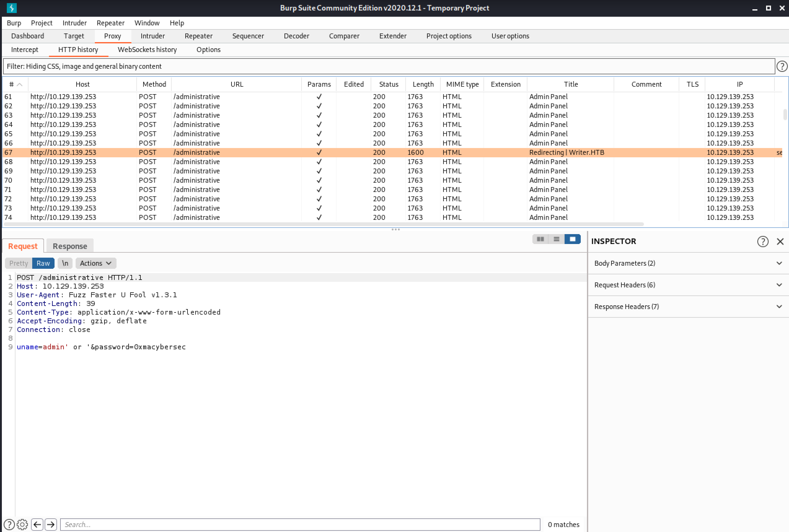Viewport: 789px width, 532px height.
Task: Go to next search match arrow
Action: [x=51, y=525]
